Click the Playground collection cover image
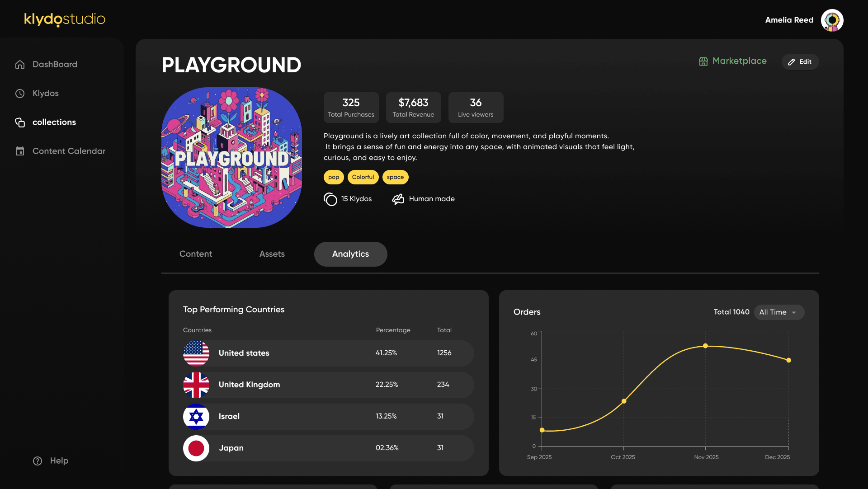Screen dimensions: 868x489 231,157
